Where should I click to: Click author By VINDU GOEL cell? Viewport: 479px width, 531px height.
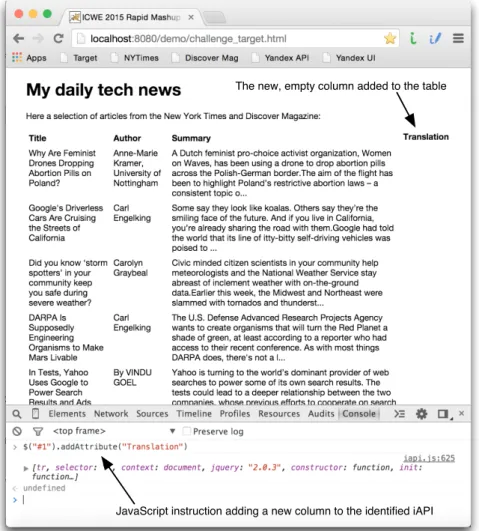click(x=132, y=378)
